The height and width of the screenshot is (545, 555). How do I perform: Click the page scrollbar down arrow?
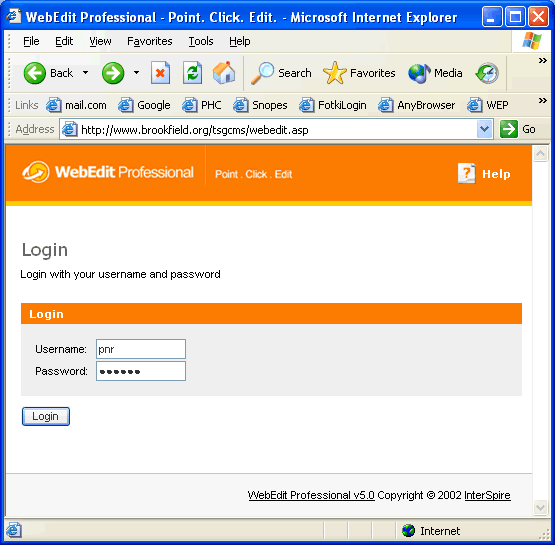point(540,507)
